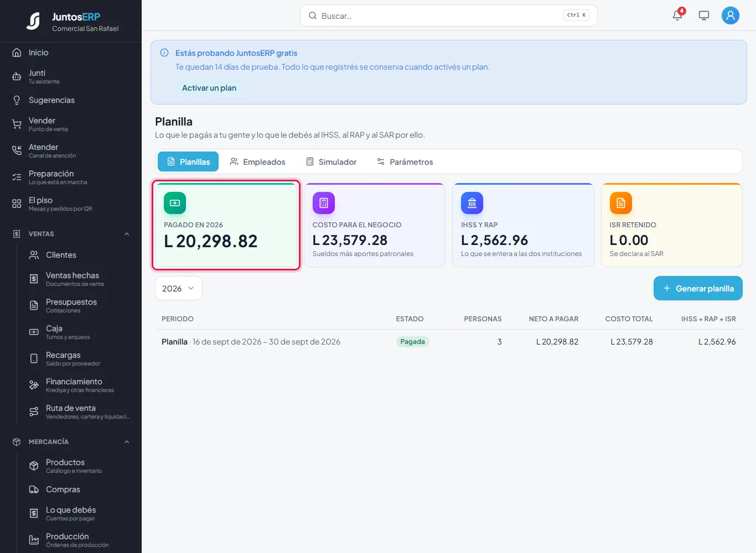
Task: Open the user profile avatar
Action: coord(731,15)
